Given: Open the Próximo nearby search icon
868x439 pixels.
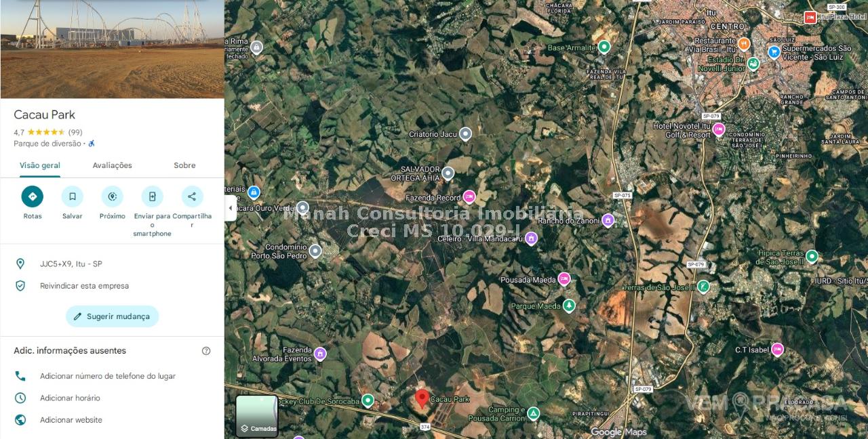Looking at the screenshot, I should (x=112, y=196).
